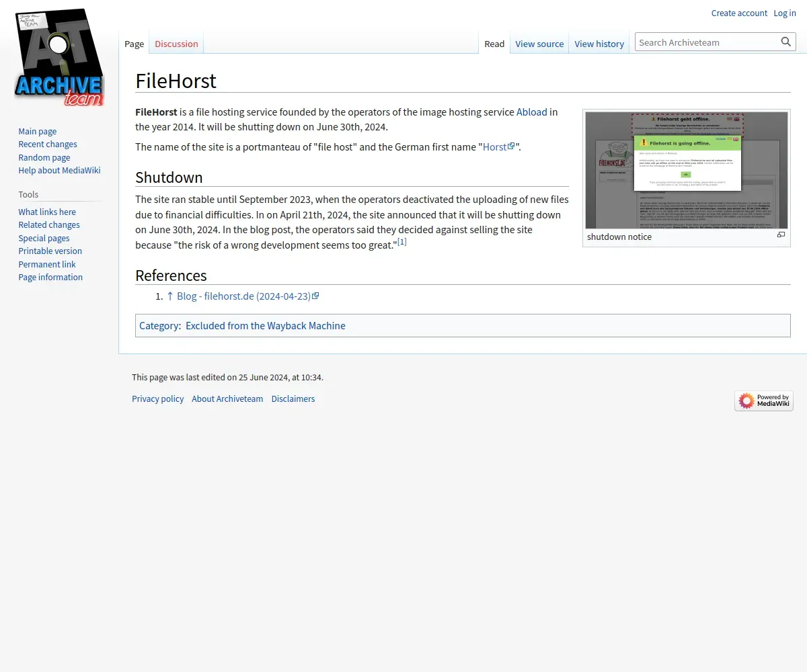Screen dimensions: 807x672
Task: Go to Main page
Action: click(38, 132)
